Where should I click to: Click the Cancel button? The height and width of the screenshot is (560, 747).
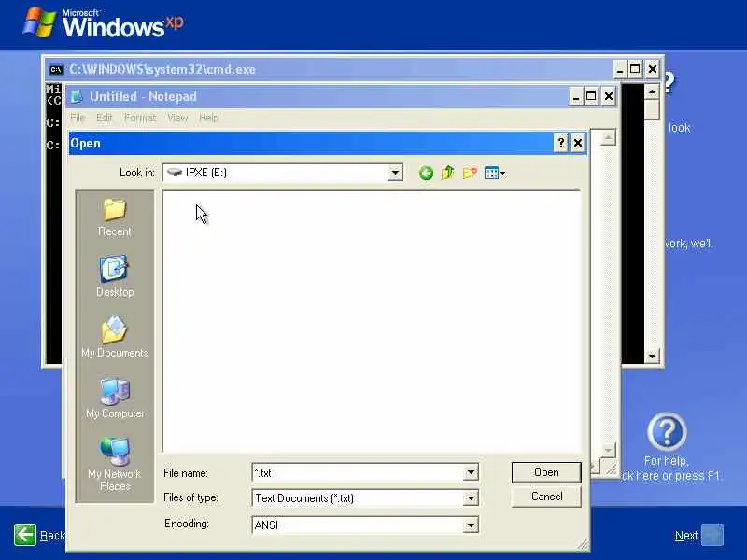[x=546, y=497]
